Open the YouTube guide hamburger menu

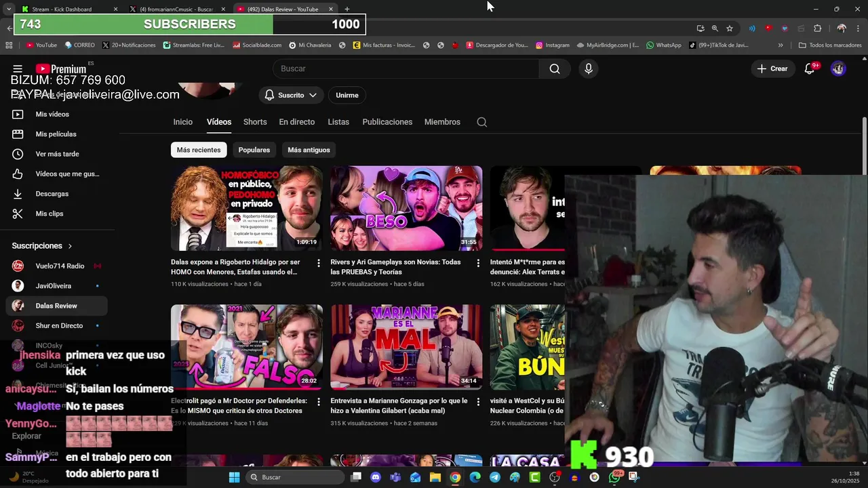point(18,68)
